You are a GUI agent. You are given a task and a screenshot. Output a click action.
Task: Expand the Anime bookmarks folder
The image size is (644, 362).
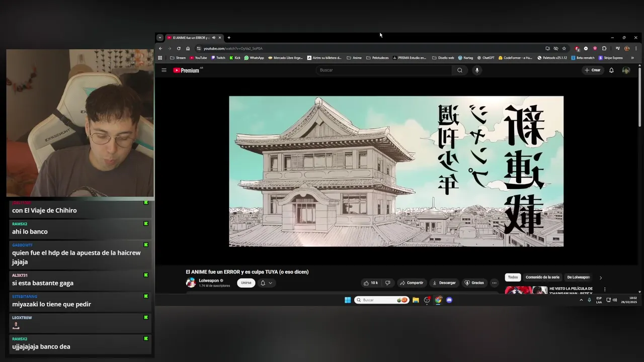click(354, 58)
